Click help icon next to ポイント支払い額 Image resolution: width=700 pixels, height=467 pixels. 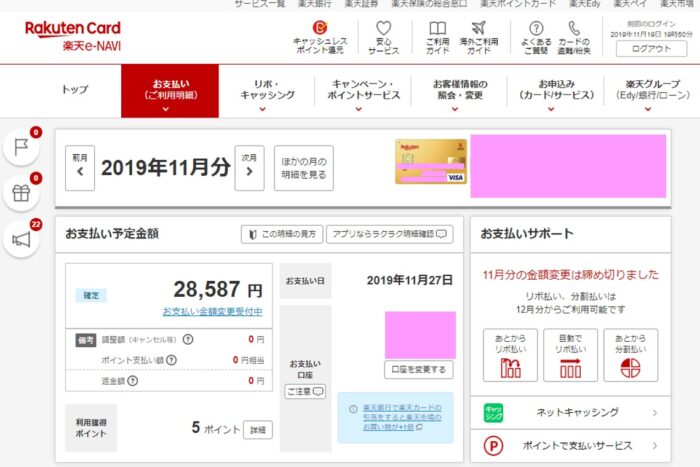(171, 360)
